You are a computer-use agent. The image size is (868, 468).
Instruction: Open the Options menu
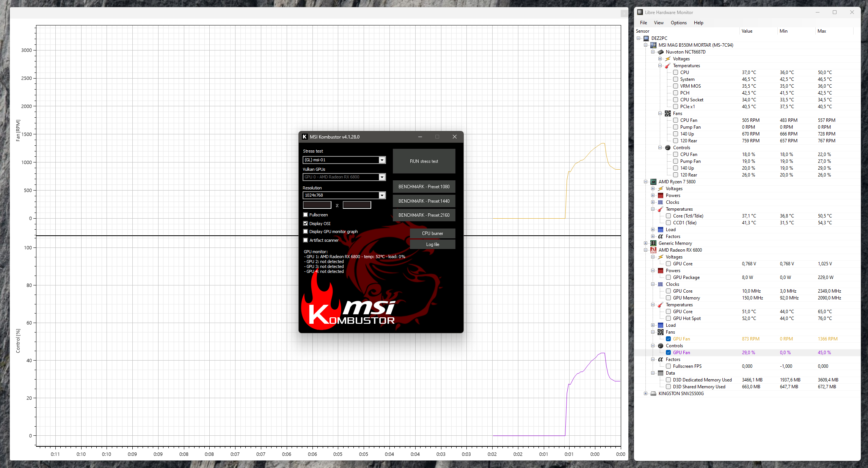tap(678, 23)
